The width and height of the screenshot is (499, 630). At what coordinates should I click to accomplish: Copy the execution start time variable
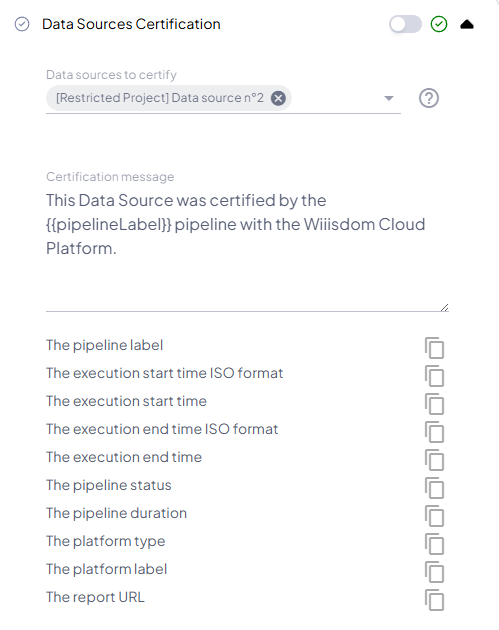click(x=434, y=404)
